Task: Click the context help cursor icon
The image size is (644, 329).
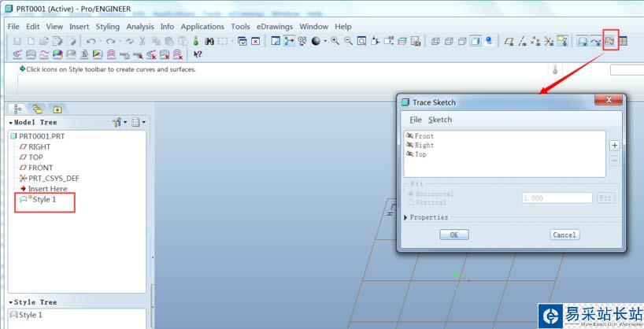Action: pos(198,54)
